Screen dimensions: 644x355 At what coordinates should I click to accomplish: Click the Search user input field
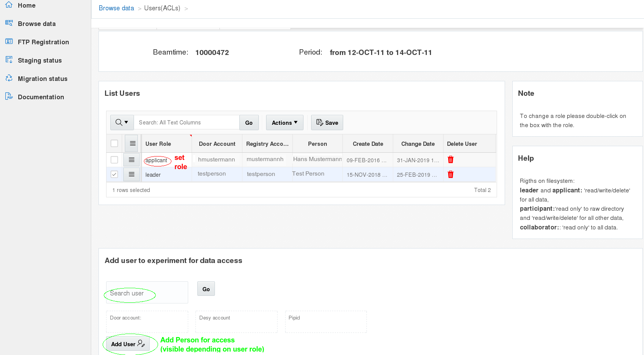(x=147, y=293)
